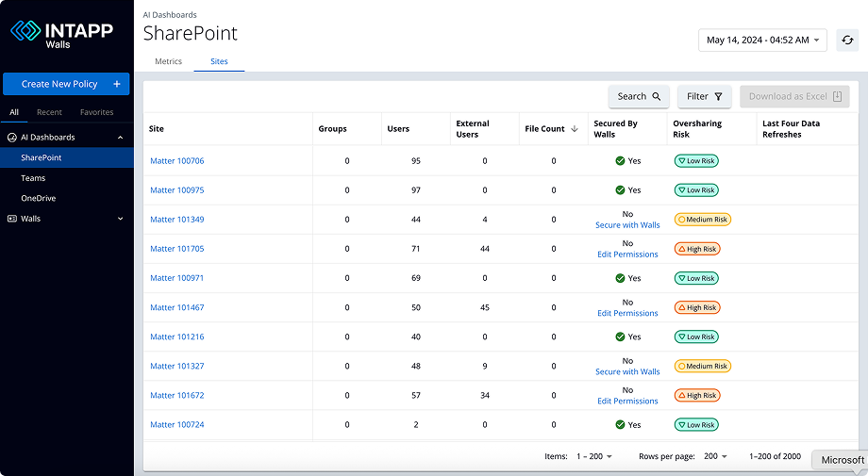The height and width of the screenshot is (476, 868).
Task: Click the green check for Matter 100706
Action: click(x=620, y=161)
